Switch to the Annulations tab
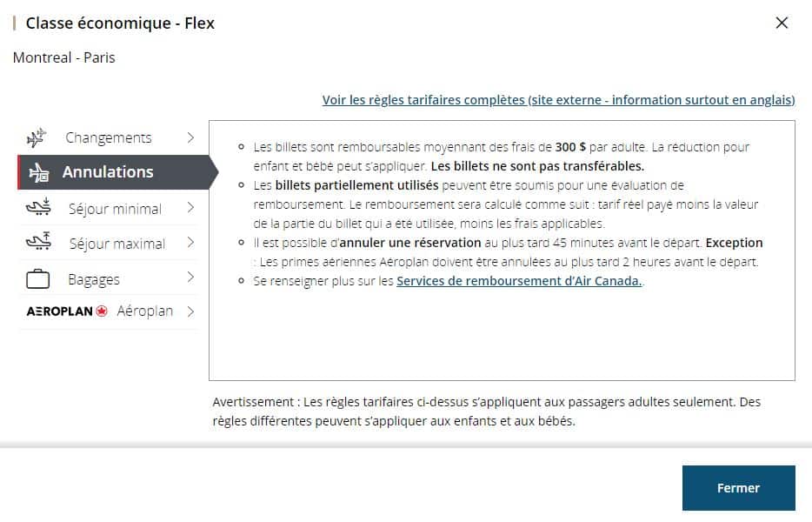The width and height of the screenshot is (812, 522). (109, 172)
